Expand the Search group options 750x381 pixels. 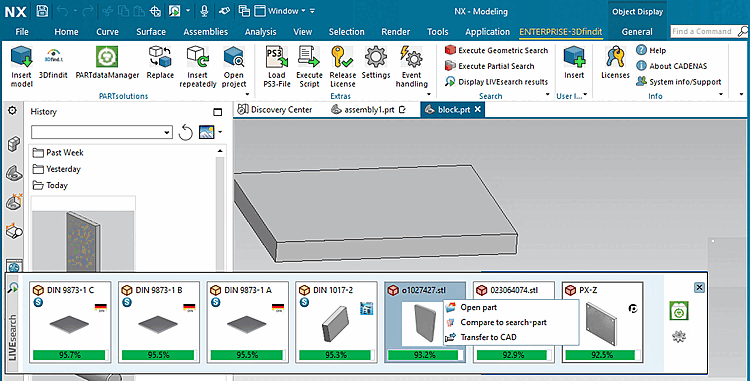pos(548,95)
